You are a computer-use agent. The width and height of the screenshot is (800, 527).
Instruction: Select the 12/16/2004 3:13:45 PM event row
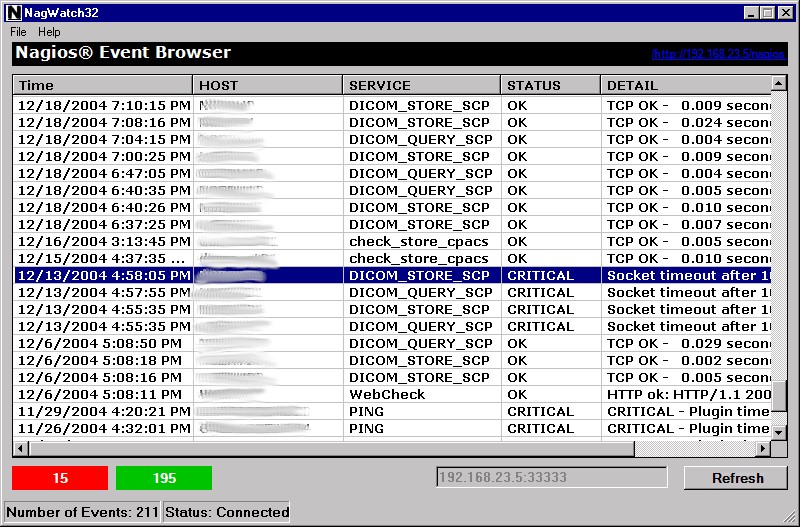coord(392,241)
